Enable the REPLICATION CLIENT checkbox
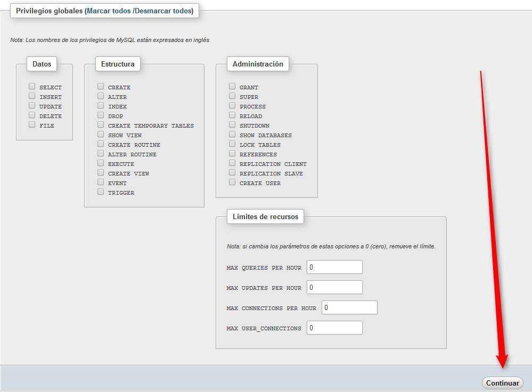The width and height of the screenshot is (532, 392). [x=232, y=163]
